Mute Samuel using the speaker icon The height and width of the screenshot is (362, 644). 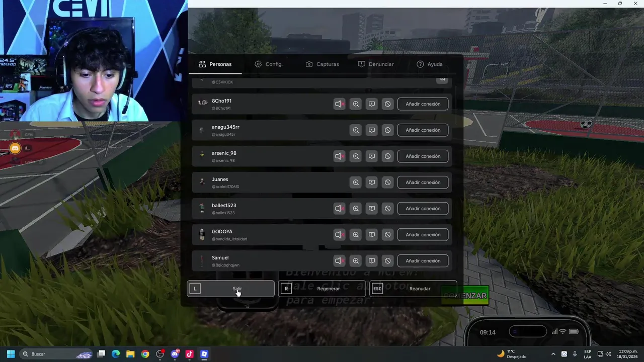click(x=340, y=261)
